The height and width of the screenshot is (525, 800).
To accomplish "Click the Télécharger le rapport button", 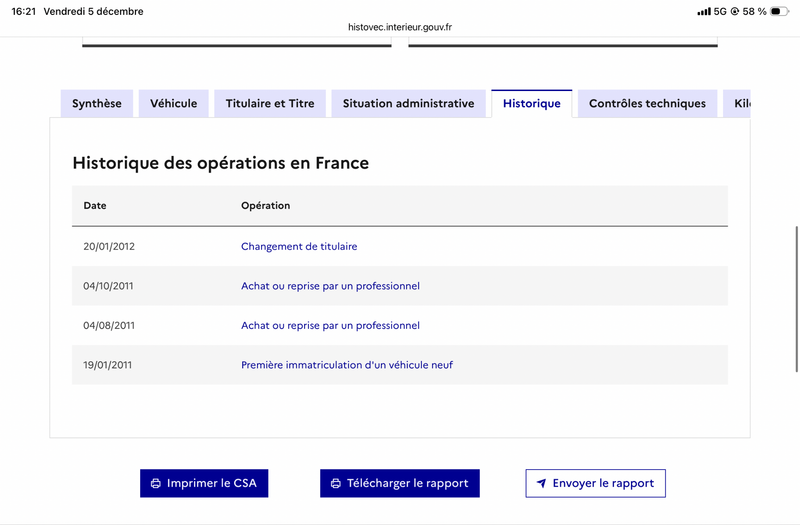I will pos(399,483).
